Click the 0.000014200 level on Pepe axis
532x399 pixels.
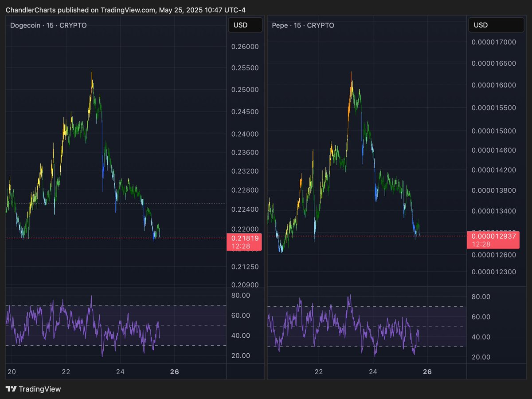coord(493,170)
